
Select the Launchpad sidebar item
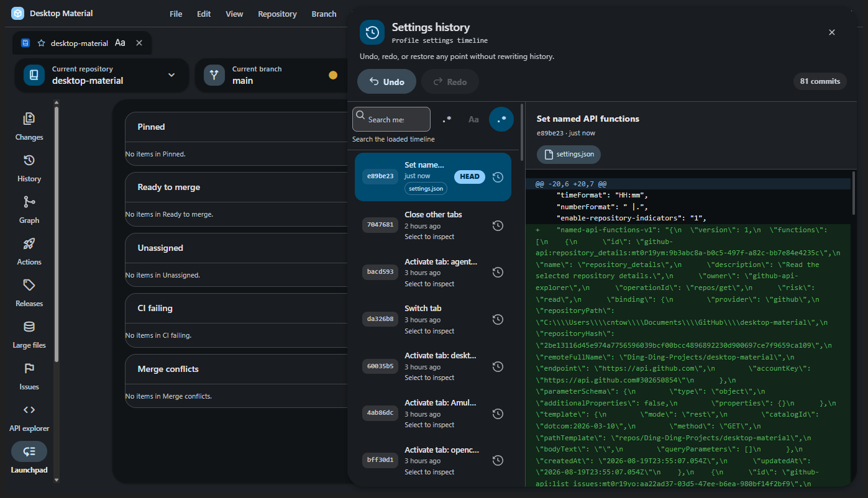29,459
